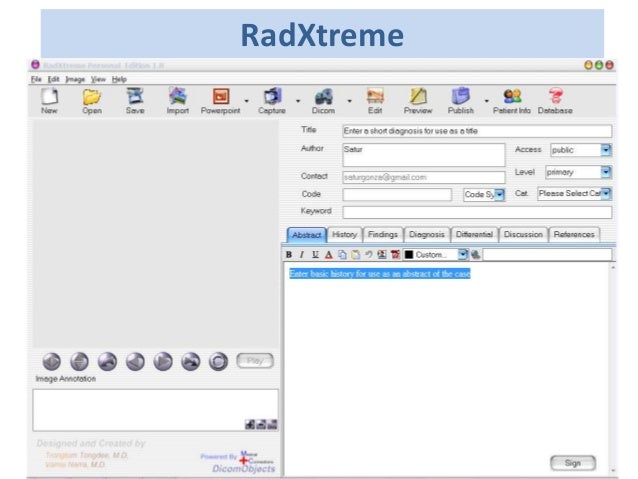The width and height of the screenshot is (638, 479).
Task: Create a new case with New
Action: click(49, 101)
